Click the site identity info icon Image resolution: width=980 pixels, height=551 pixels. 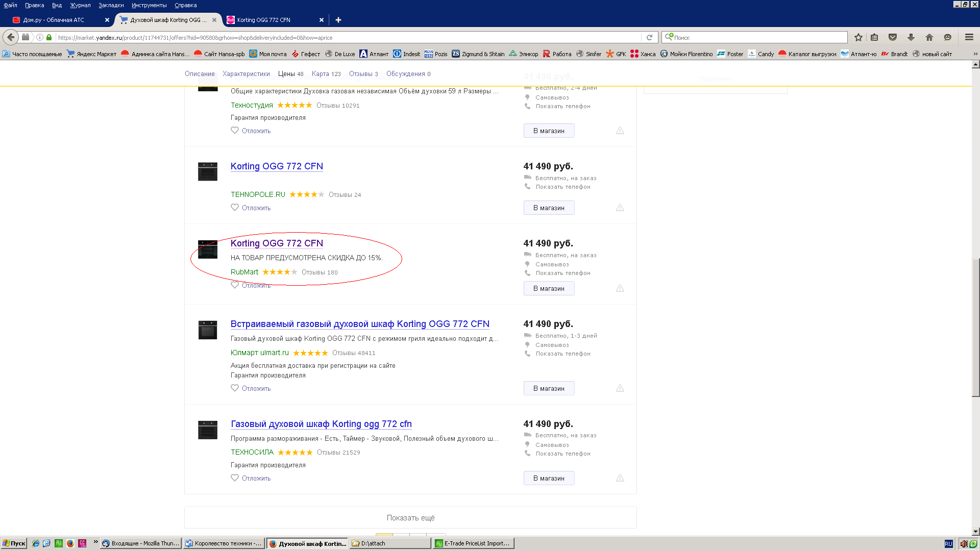pyautogui.click(x=40, y=37)
